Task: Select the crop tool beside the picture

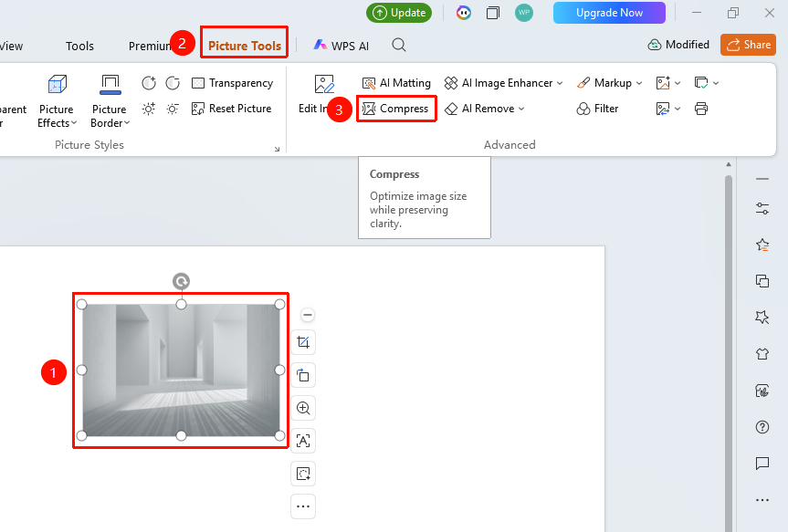Action: click(303, 342)
